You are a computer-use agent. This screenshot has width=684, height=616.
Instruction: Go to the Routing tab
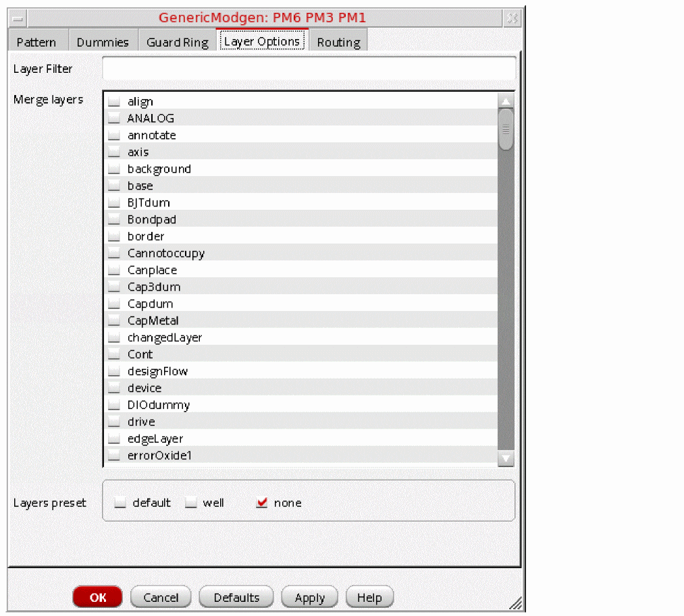click(x=338, y=43)
